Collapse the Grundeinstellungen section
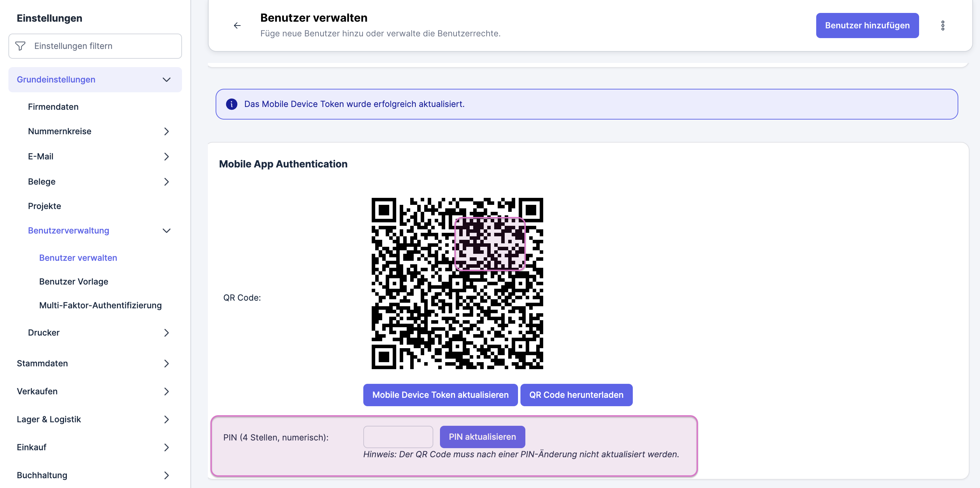The width and height of the screenshot is (980, 488). [x=166, y=80]
